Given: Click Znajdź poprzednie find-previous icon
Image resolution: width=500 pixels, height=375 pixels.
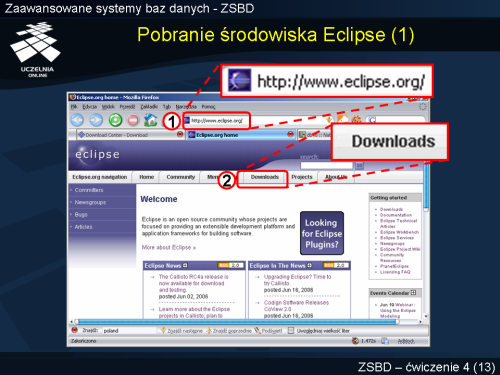Looking at the screenshot, I should (x=209, y=330).
